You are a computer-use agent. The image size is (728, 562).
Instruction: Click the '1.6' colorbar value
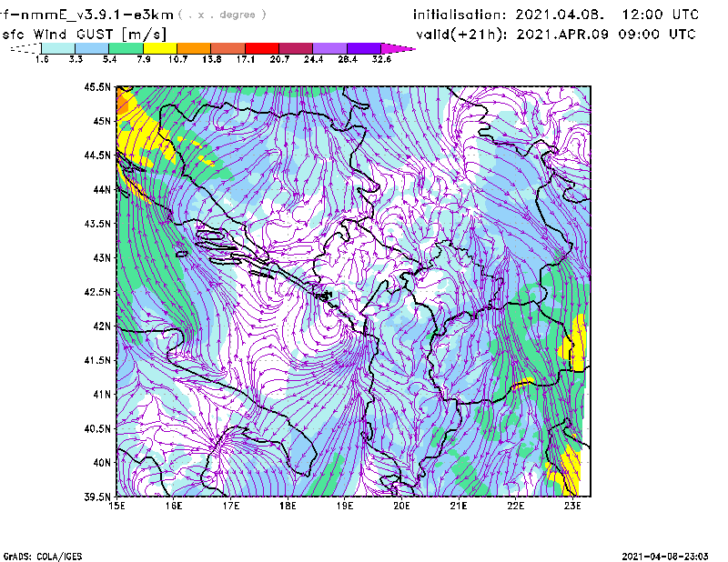42,59
